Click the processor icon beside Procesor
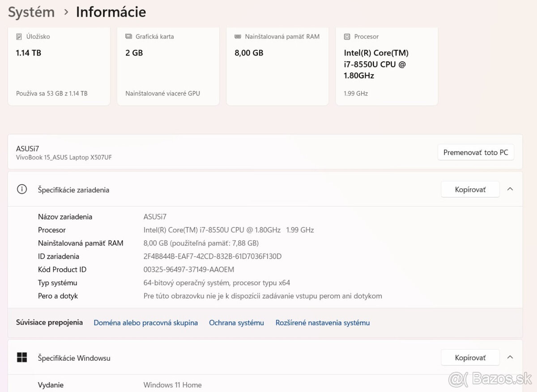537x392 pixels. (347, 37)
